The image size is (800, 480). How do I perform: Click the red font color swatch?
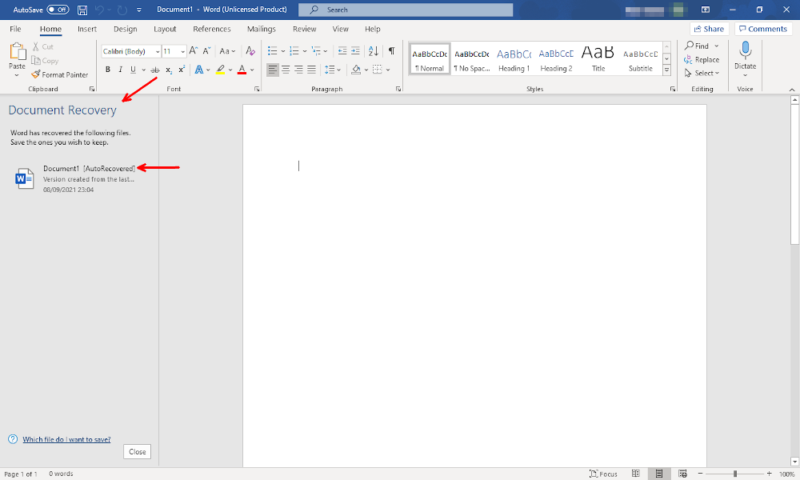pos(242,70)
